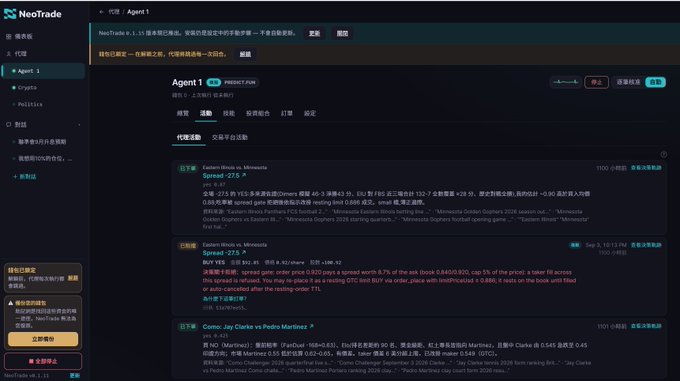This screenshot has width=680, height=381.
Task: Click the 'Sep 3, 10:13 PM' timestamp
Action: (x=606, y=245)
